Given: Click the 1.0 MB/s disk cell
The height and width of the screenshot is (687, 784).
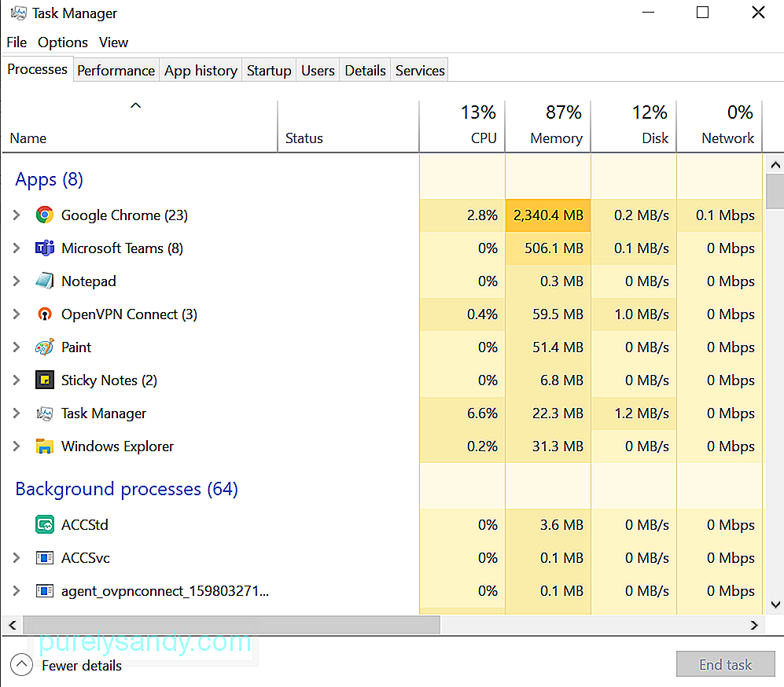Looking at the screenshot, I should pyautogui.click(x=634, y=314).
